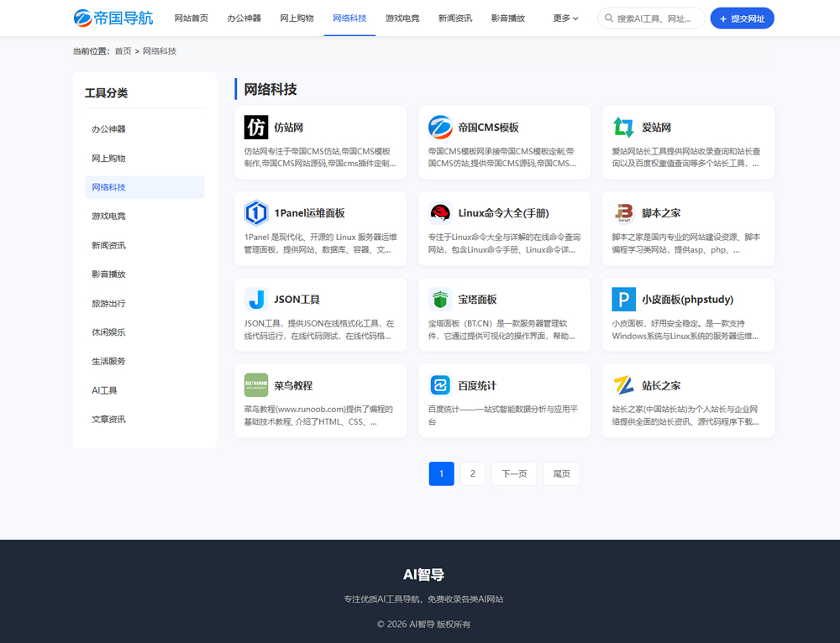Open the 办公神器 top nav item
Screen dimensions: 840x643
(x=244, y=18)
